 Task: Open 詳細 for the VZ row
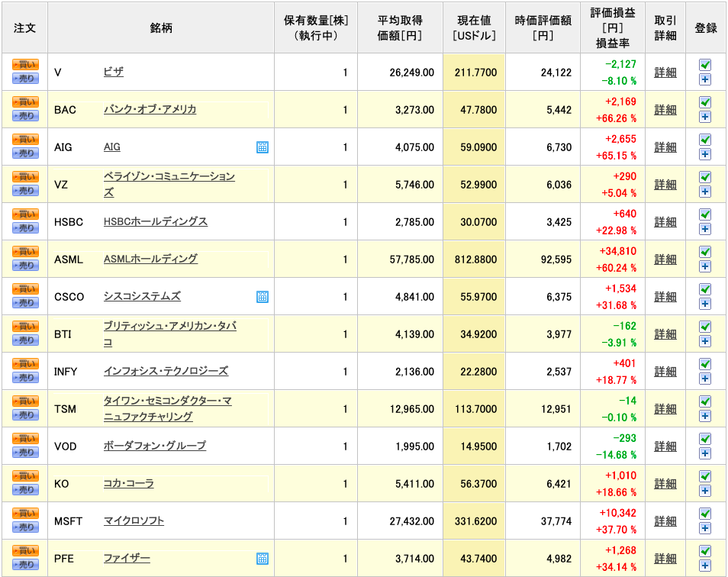click(665, 185)
